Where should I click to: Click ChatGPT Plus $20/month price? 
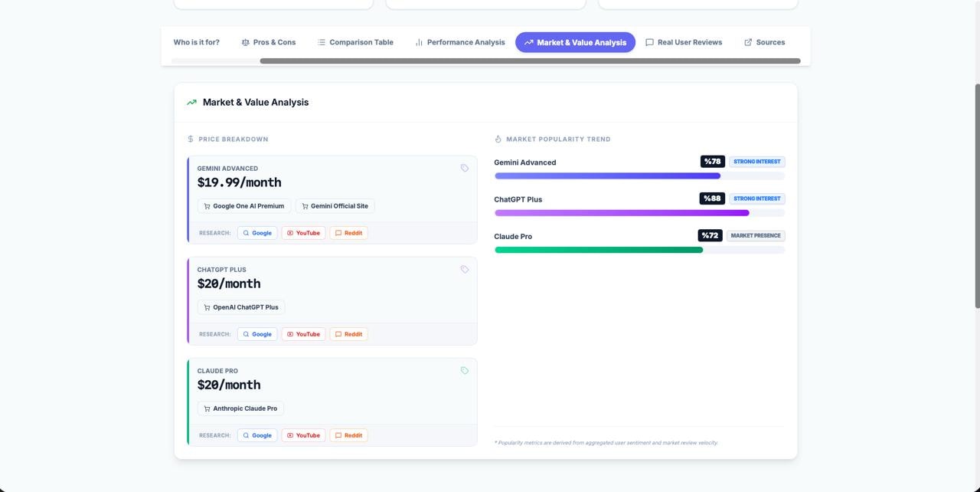point(229,284)
